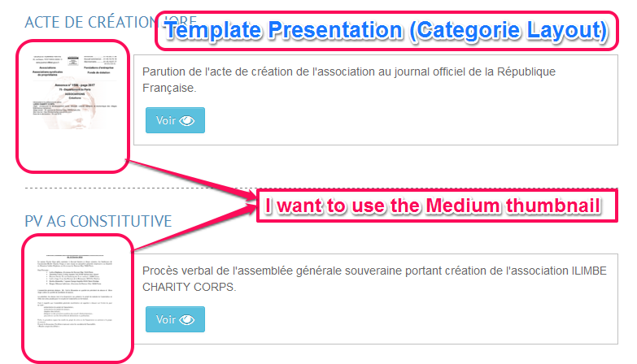Click the eye icon in the Acte de création Voir button

pyautogui.click(x=187, y=121)
